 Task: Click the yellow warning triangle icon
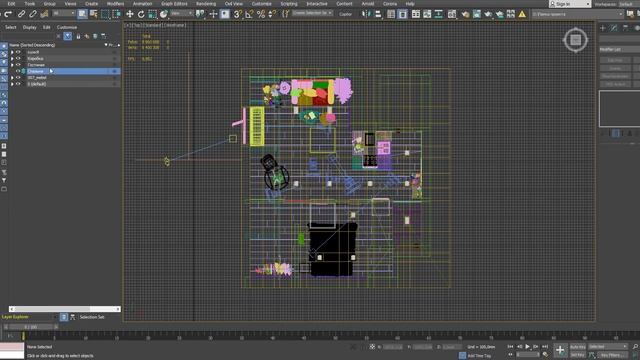click(x=522, y=14)
